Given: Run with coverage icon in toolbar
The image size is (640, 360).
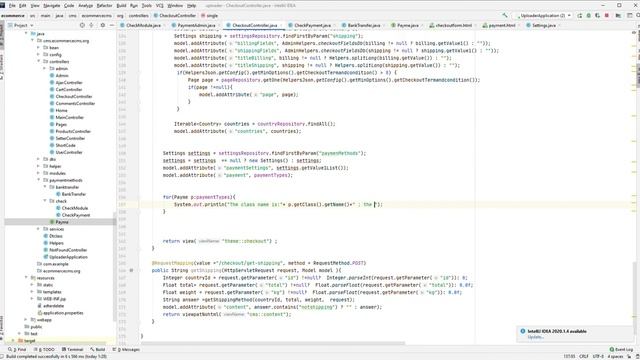Looking at the screenshot, I should click(x=598, y=16).
